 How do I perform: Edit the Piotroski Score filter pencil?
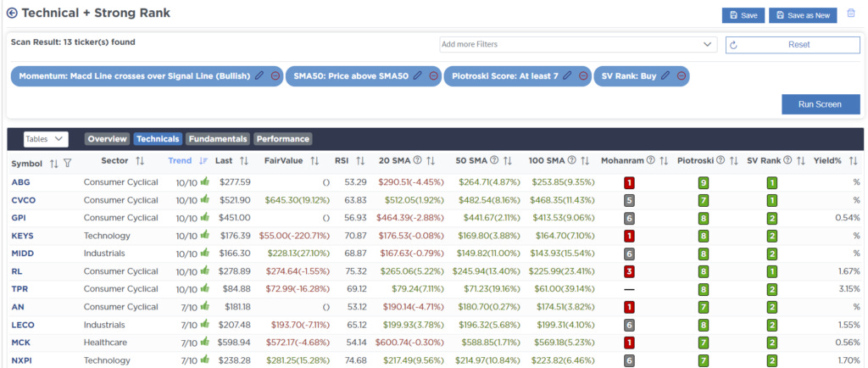[x=567, y=76]
